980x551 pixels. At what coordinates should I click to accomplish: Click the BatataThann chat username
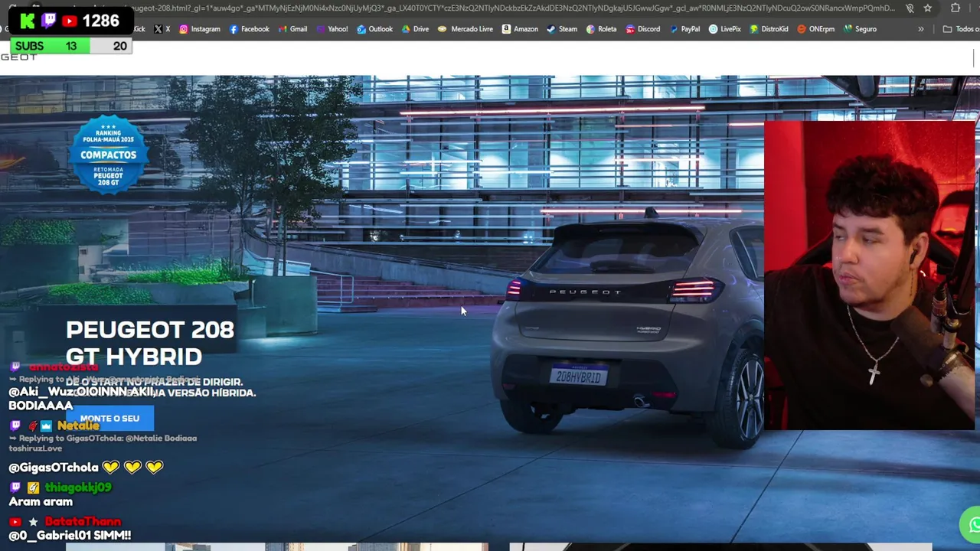click(83, 521)
